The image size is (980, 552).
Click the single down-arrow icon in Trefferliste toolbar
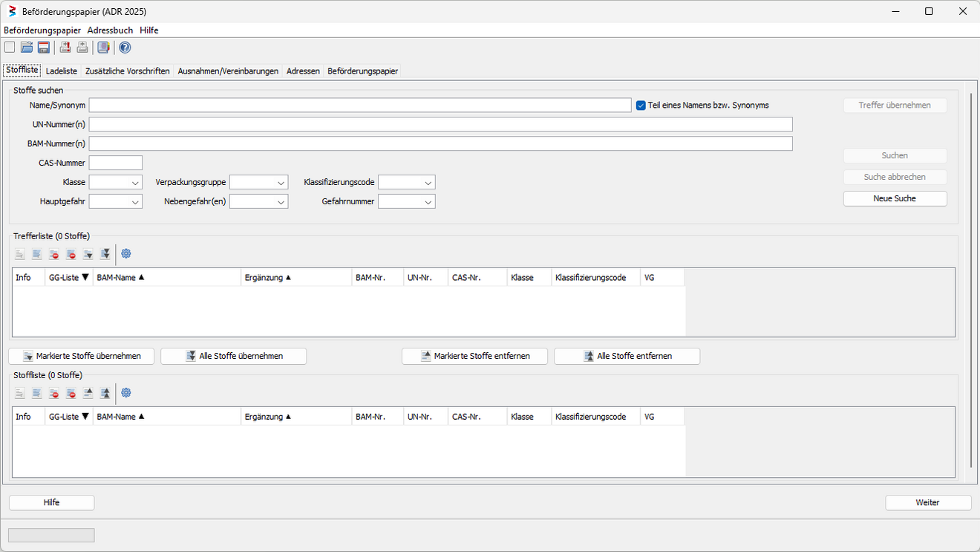(x=88, y=254)
